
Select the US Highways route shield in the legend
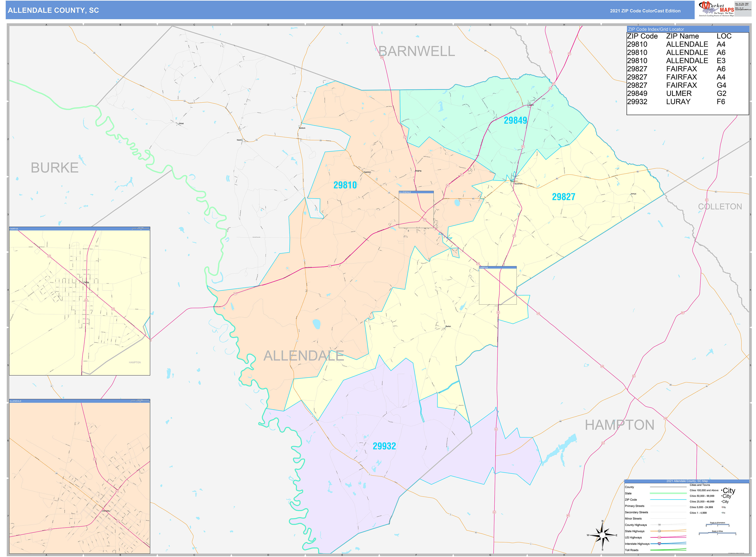tap(660, 538)
